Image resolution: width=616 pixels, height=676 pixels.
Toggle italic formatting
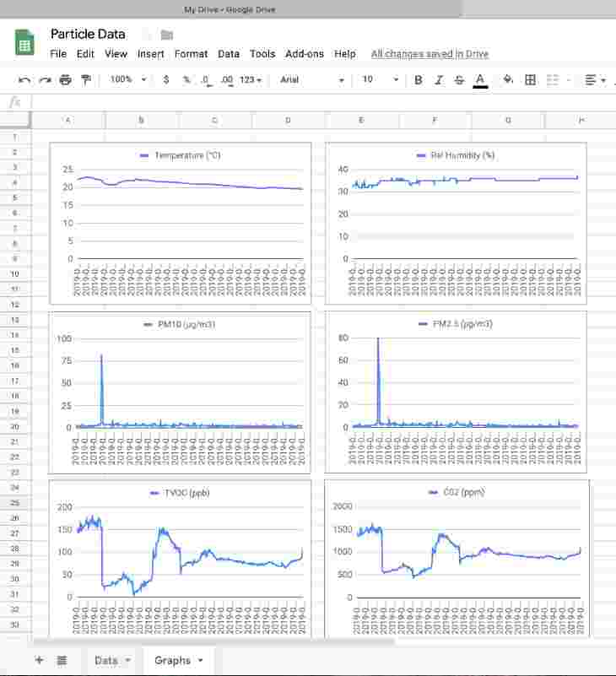(x=439, y=80)
